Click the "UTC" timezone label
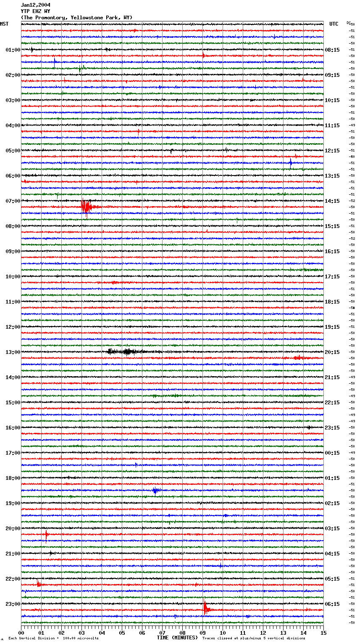 pos(333,24)
